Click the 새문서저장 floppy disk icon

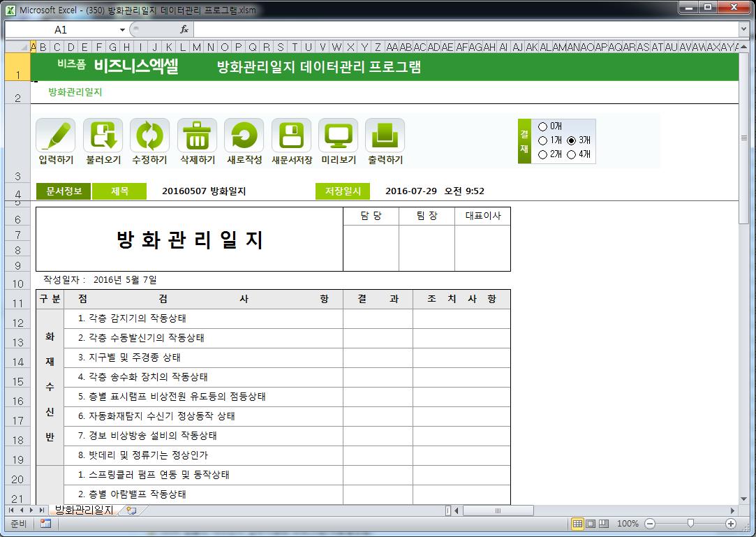[291, 135]
